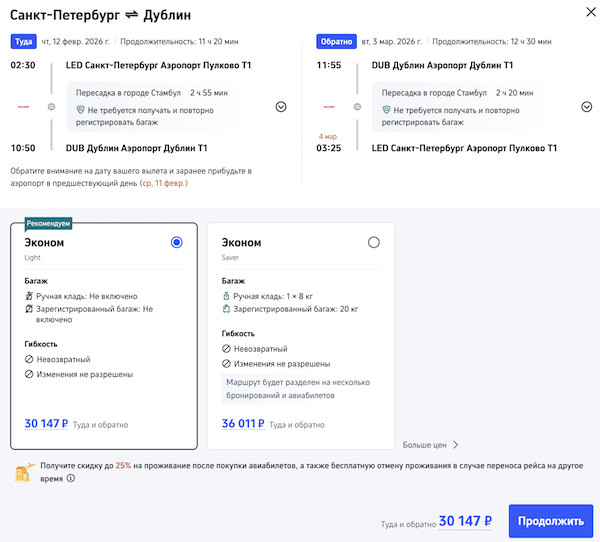Click the Saver hand luggage icon
The width and height of the screenshot is (600, 542).
pos(226,296)
